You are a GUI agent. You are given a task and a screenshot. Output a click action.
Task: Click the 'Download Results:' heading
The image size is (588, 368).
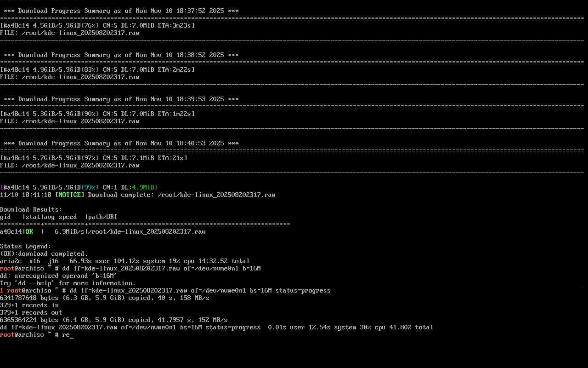pyautogui.click(x=31, y=209)
